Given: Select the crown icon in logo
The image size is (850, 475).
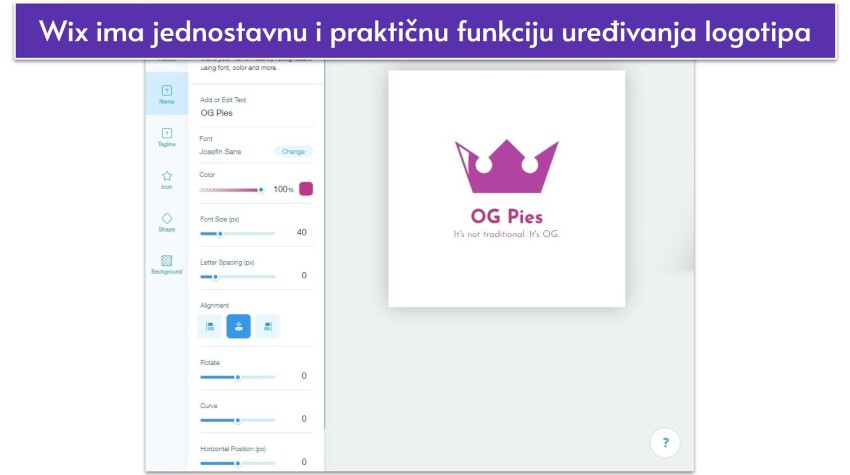Looking at the screenshot, I should 506,168.
